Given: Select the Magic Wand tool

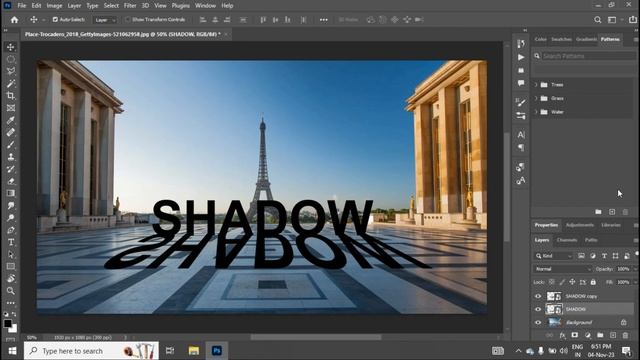Looking at the screenshot, I should pyautogui.click(x=11, y=84).
